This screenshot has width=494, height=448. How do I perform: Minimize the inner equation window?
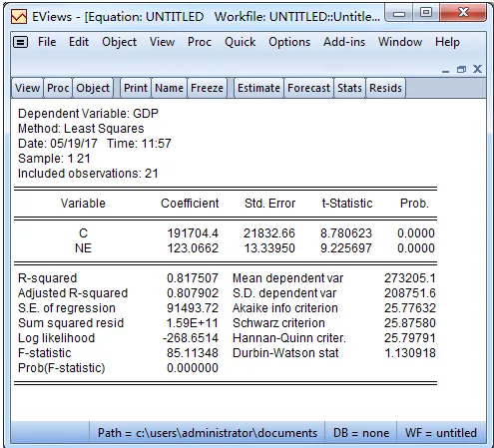point(446,70)
